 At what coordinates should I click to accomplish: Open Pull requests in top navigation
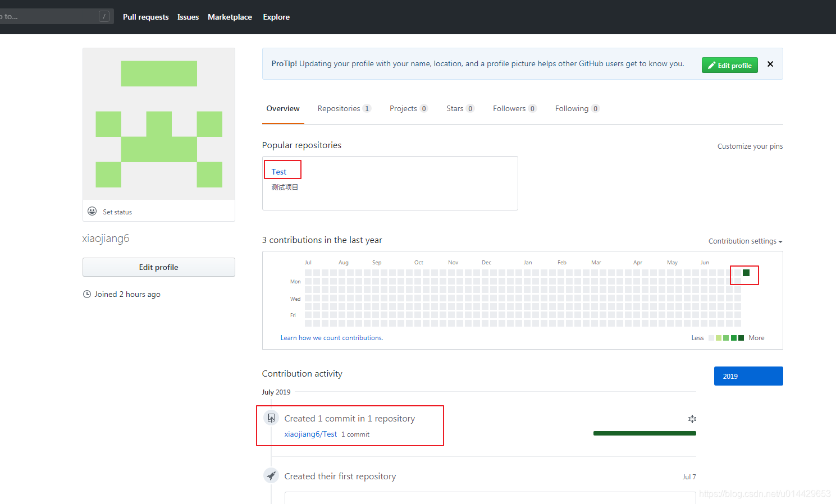pyautogui.click(x=145, y=17)
